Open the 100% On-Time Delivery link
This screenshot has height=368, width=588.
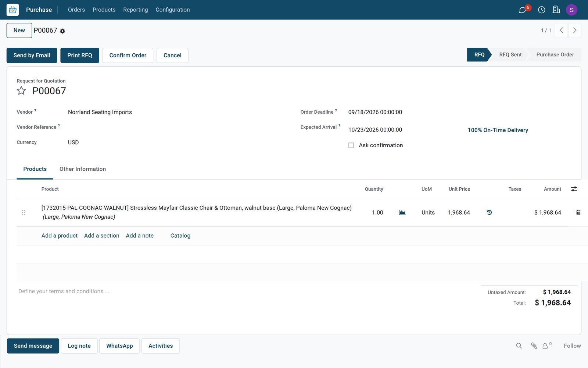click(498, 130)
